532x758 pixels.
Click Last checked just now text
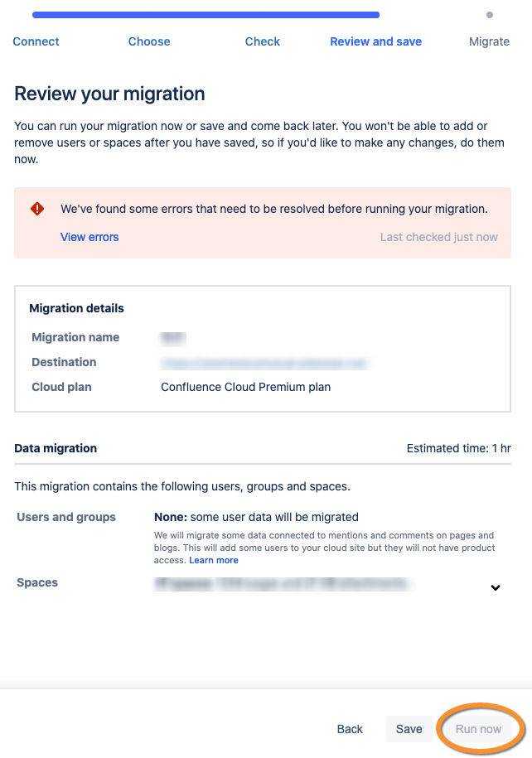[438, 237]
